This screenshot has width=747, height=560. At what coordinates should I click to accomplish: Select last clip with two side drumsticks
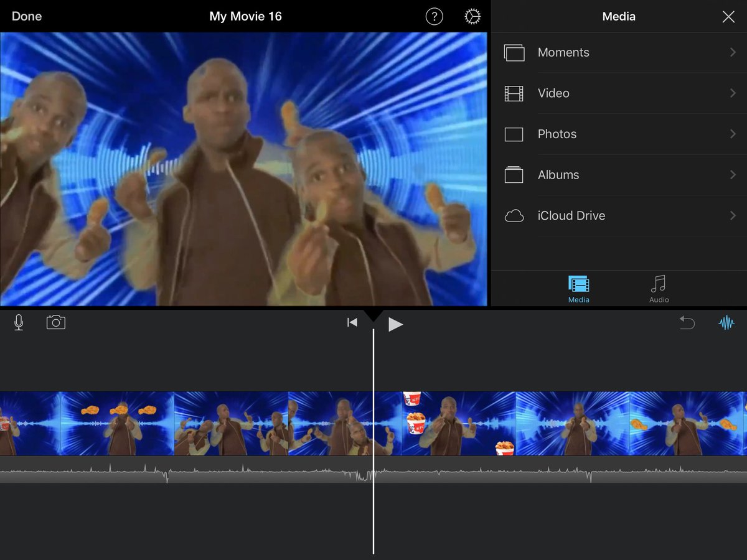pos(687,423)
